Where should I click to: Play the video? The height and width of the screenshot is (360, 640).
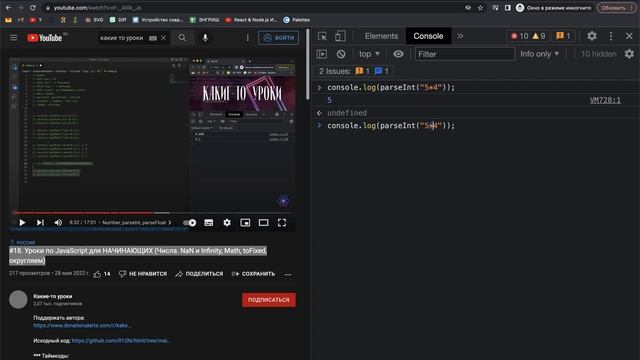click(x=22, y=222)
